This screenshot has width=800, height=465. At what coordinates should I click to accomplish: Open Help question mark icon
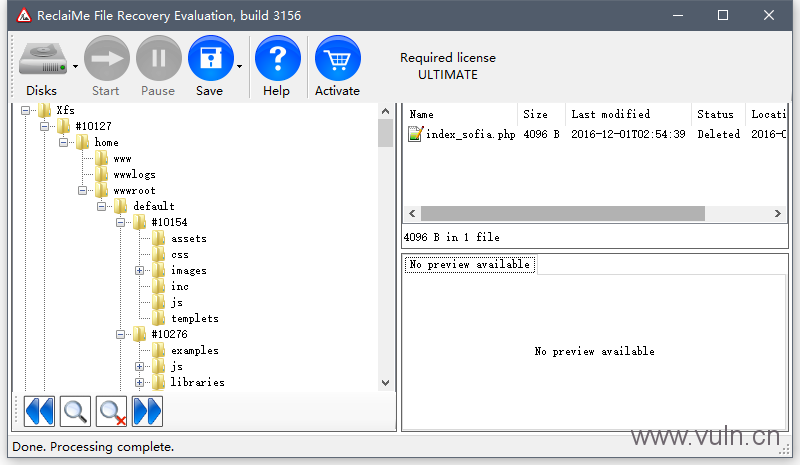[278, 58]
